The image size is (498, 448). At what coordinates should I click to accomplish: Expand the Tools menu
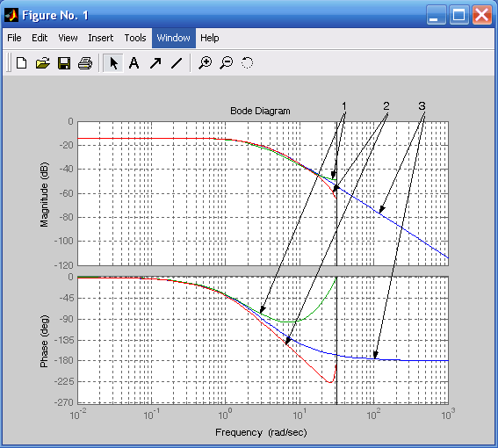[x=135, y=38]
